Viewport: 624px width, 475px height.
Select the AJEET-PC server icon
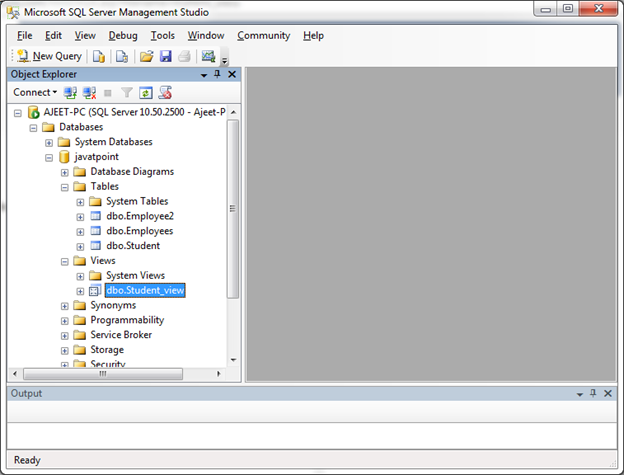click(33, 112)
